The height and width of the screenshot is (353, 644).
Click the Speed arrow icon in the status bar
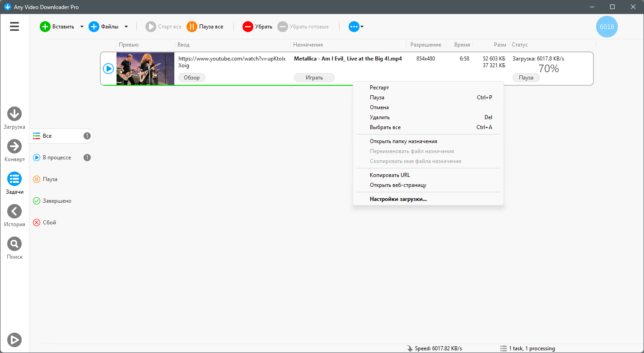tap(410, 348)
